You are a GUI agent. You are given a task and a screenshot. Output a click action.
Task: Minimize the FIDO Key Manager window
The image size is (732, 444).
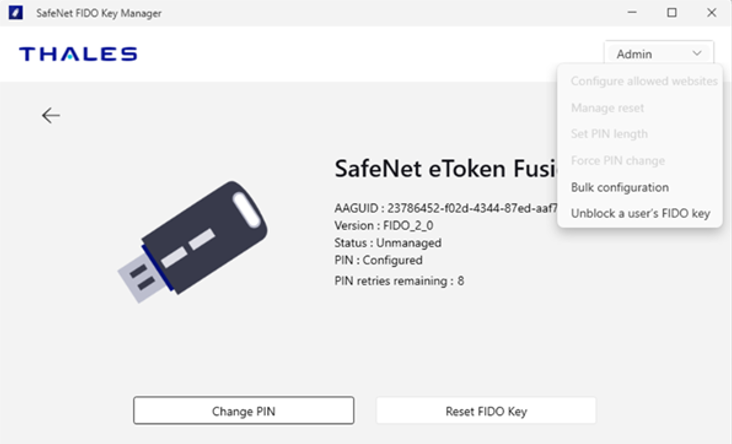click(x=633, y=13)
